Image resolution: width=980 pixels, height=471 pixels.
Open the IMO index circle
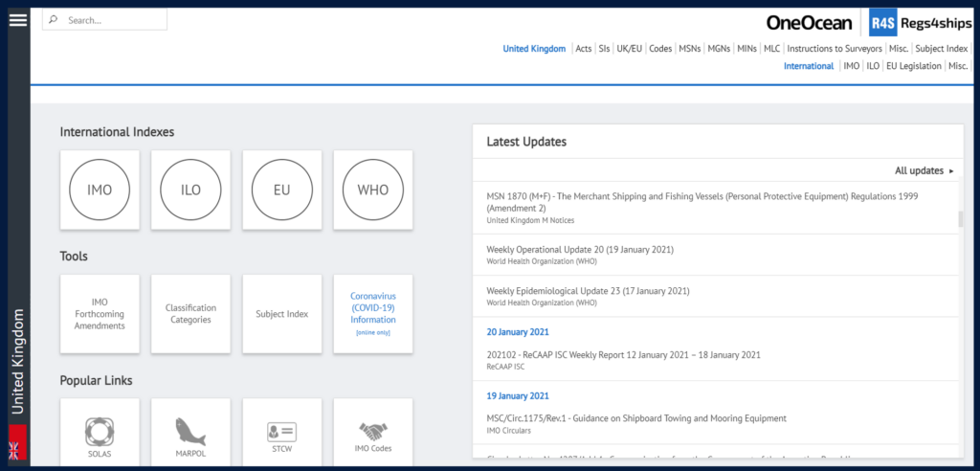[x=100, y=191]
